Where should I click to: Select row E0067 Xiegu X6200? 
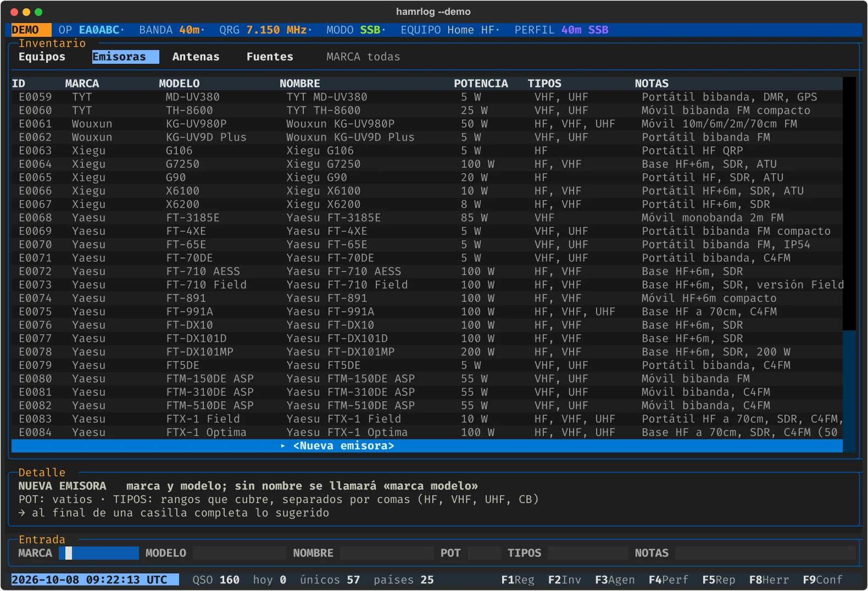click(x=427, y=205)
